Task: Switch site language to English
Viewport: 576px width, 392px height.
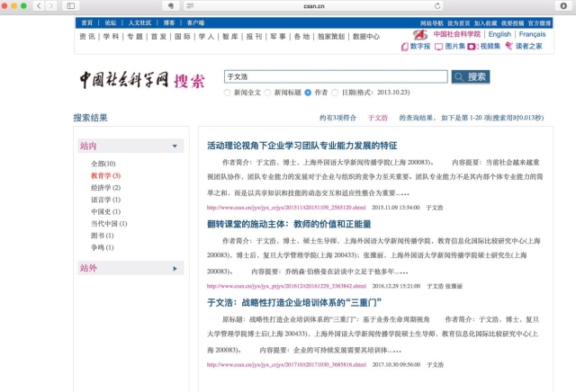Action: (x=499, y=34)
